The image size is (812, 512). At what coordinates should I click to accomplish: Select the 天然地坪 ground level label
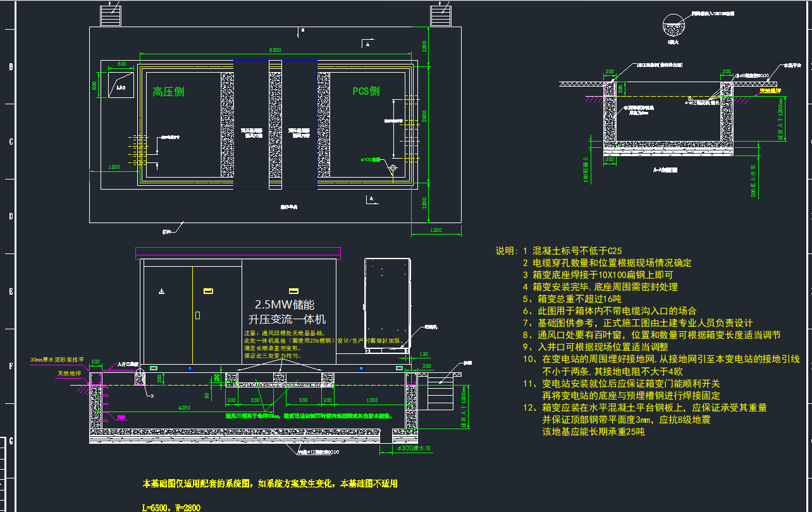pyautogui.click(x=71, y=374)
